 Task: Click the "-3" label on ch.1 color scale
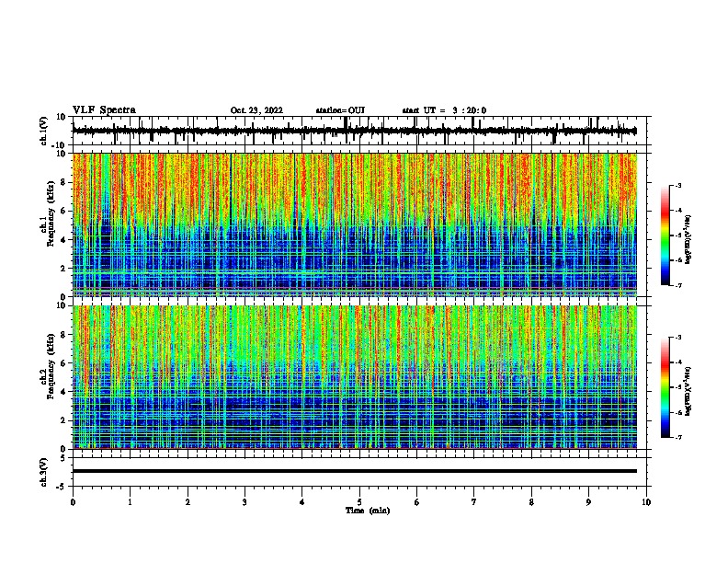pos(678,185)
